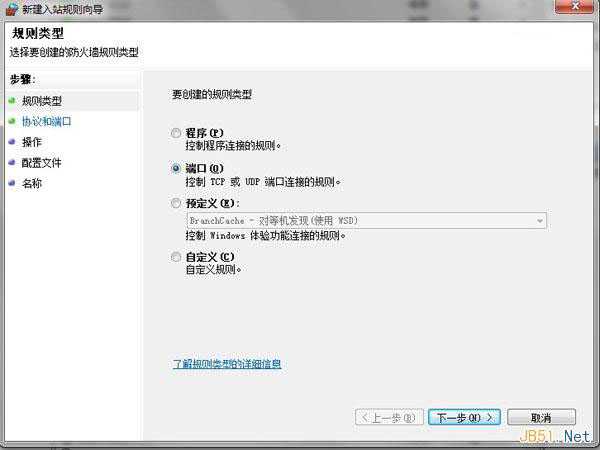
Task: Select the 规则类型 step in sidebar
Action: 42,101
